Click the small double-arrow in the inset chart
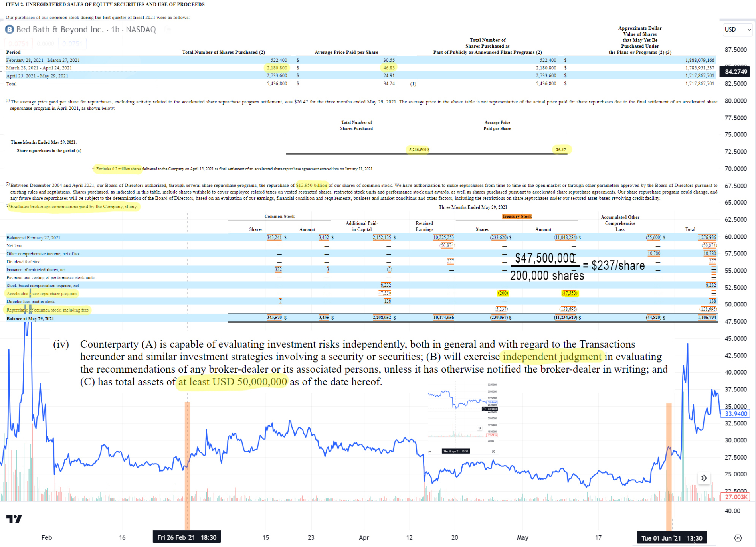Viewport: 756px width, 547px height. pyautogui.click(x=480, y=428)
